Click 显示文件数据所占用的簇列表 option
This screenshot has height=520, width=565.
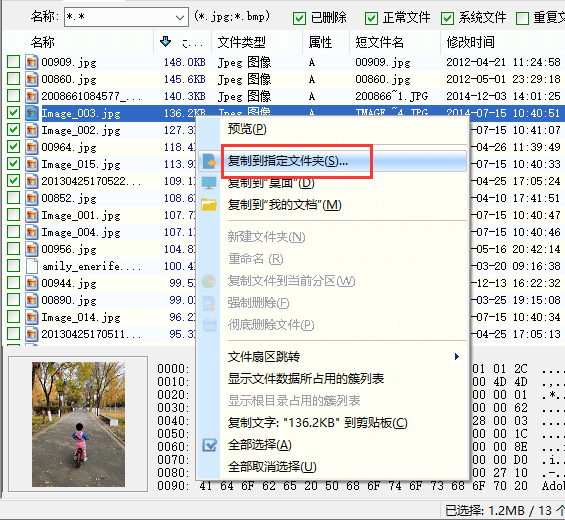(x=306, y=379)
